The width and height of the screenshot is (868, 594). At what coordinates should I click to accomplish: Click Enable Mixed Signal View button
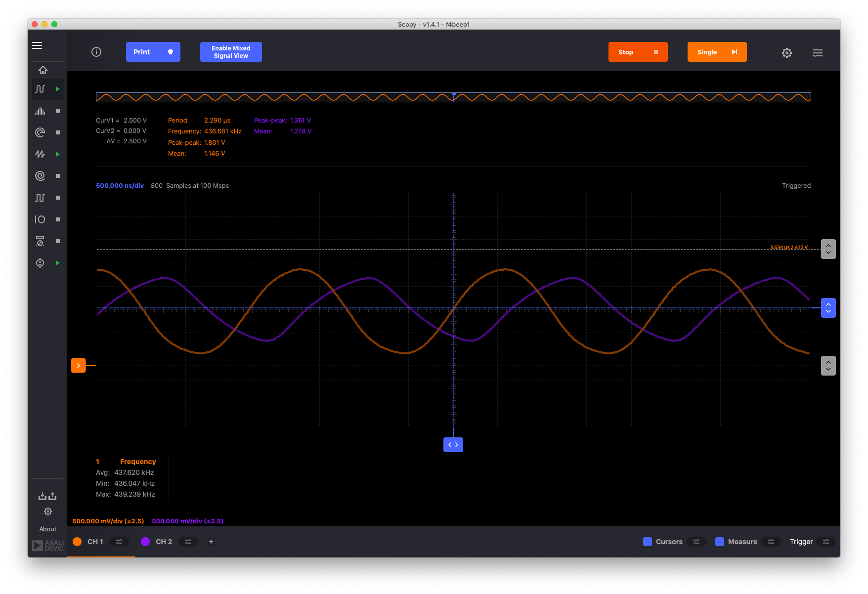click(231, 52)
